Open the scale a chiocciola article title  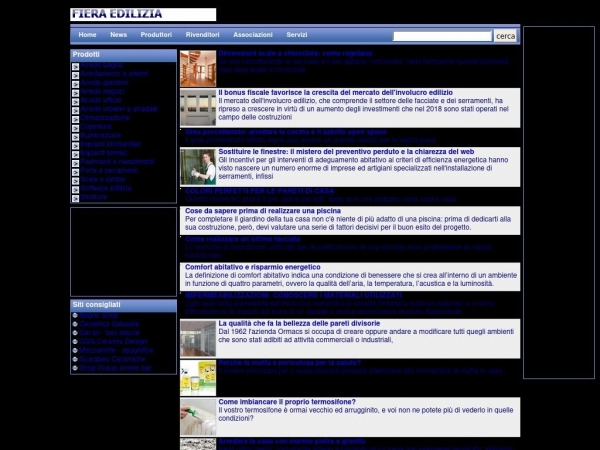coord(295,54)
